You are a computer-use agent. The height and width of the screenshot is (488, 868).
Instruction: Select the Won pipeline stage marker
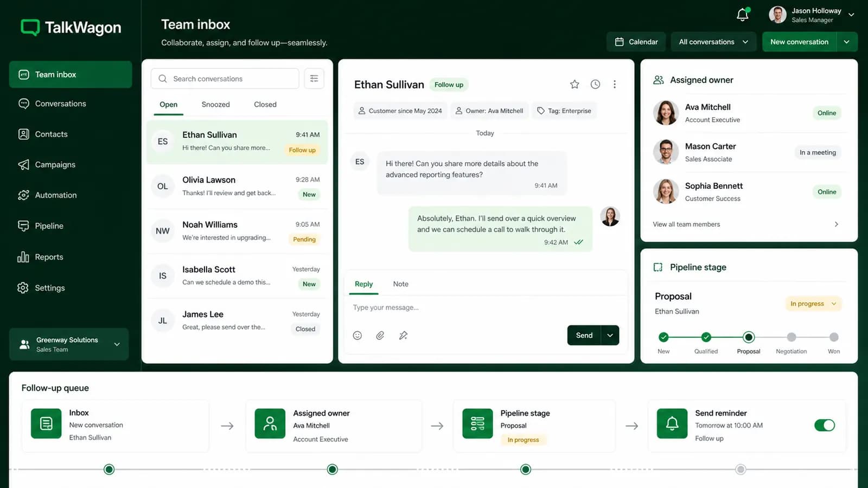(834, 337)
